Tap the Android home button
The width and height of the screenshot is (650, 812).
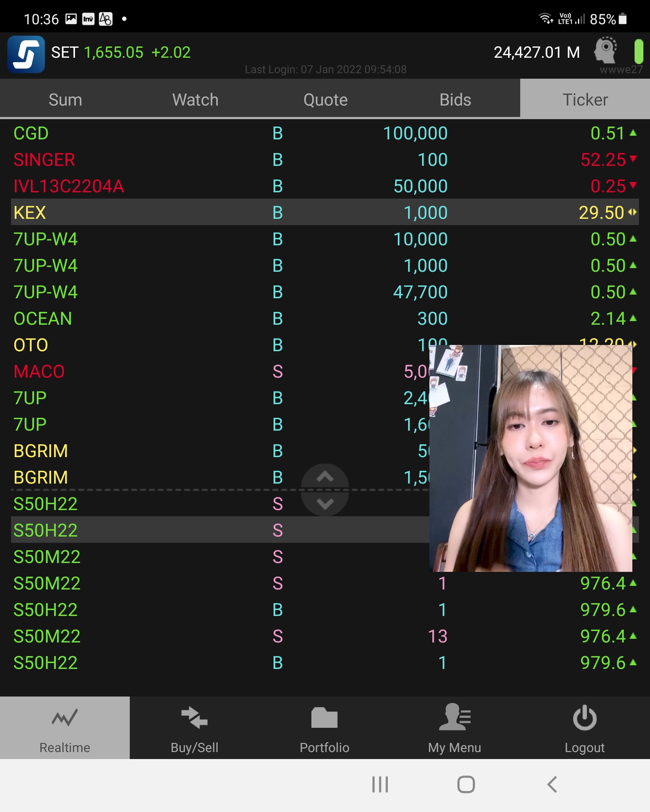(x=466, y=784)
